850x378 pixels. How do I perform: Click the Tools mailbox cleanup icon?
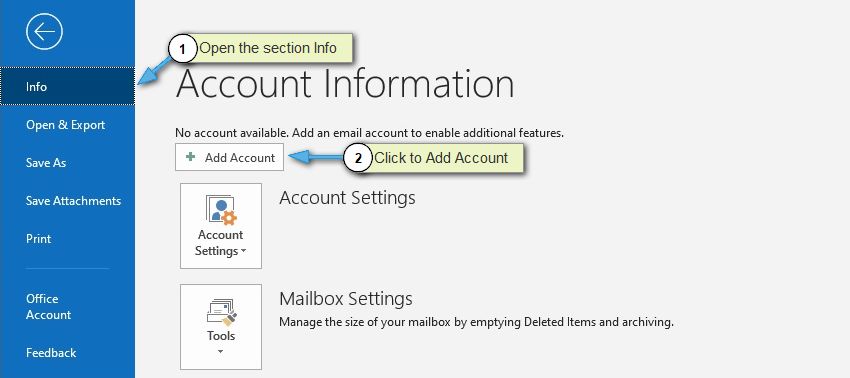coord(221,312)
